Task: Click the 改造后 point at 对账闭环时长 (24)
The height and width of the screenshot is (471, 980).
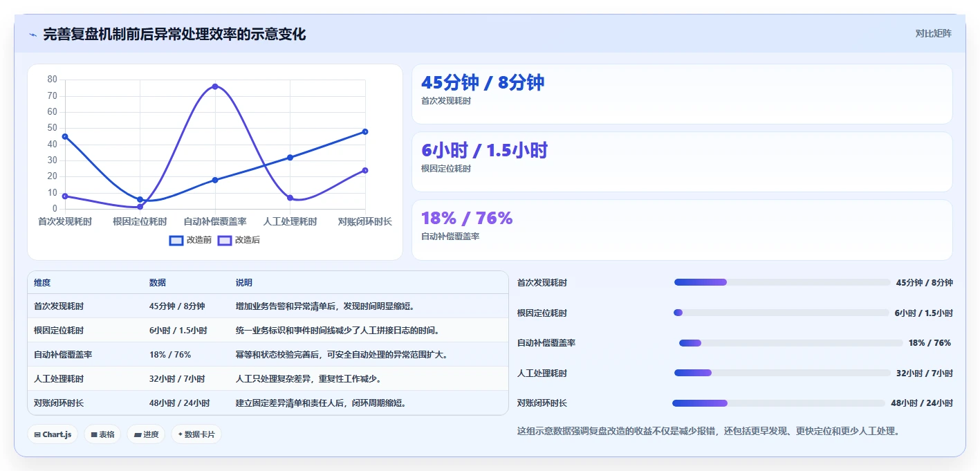Action: 365,170
